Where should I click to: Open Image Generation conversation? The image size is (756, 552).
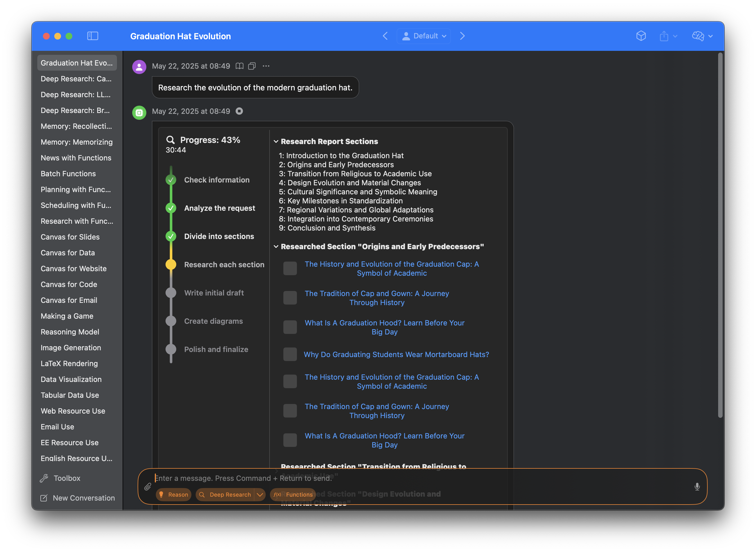coord(77,347)
